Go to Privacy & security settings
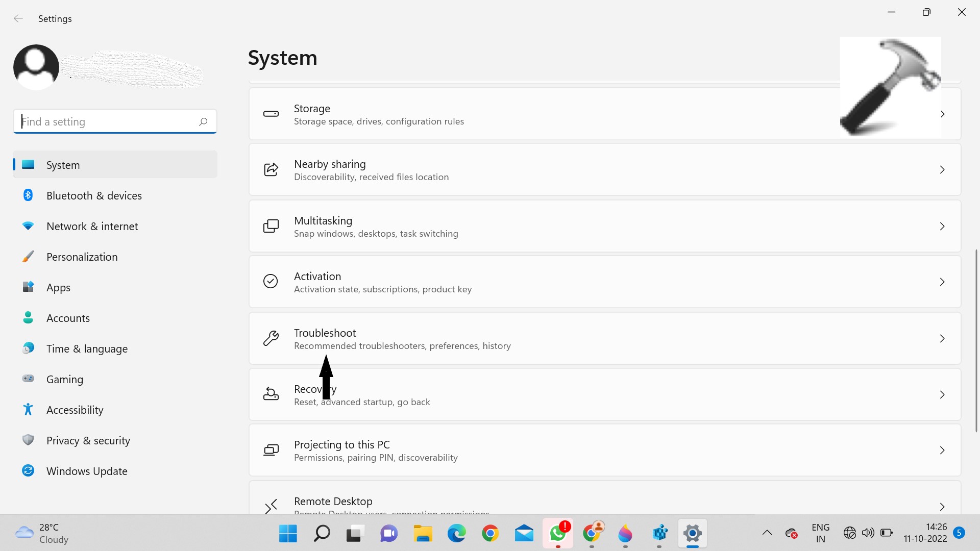 point(88,440)
